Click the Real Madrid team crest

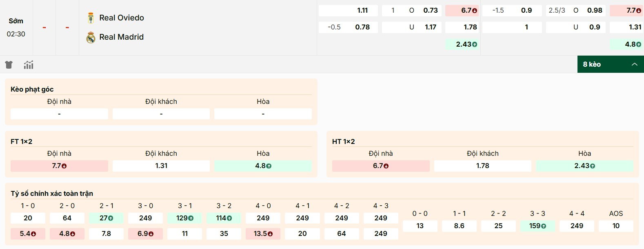[91, 37]
